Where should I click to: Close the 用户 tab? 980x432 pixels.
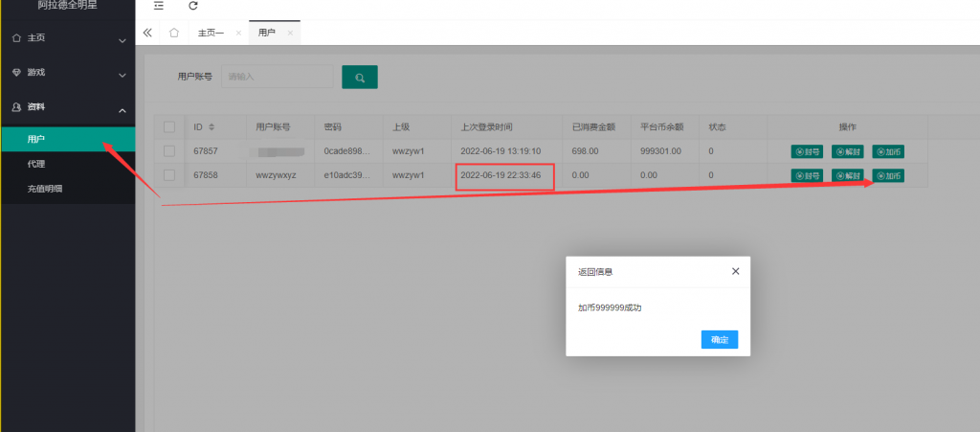[x=290, y=33]
